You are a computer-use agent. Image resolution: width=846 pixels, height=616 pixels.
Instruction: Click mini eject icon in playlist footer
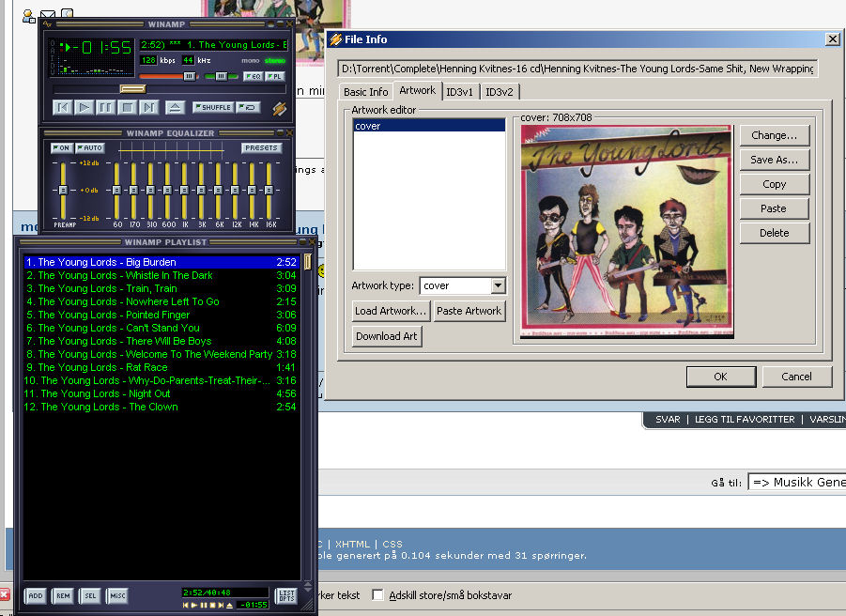point(230,606)
